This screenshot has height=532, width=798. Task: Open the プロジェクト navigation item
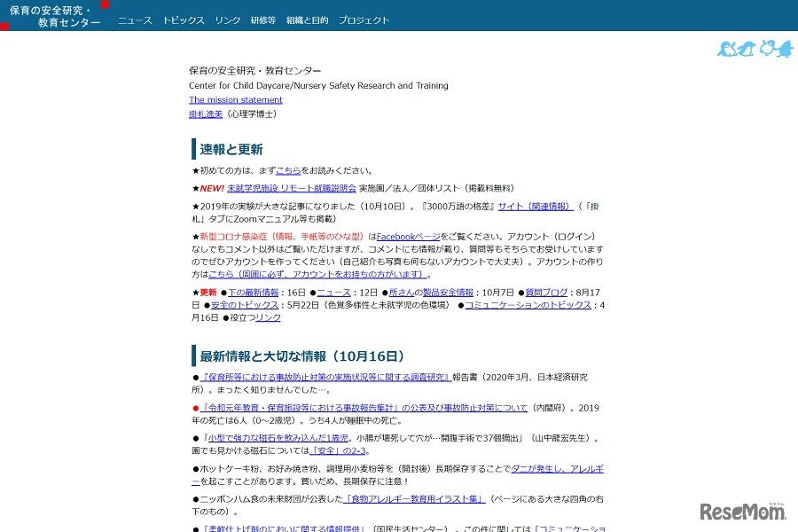click(364, 20)
